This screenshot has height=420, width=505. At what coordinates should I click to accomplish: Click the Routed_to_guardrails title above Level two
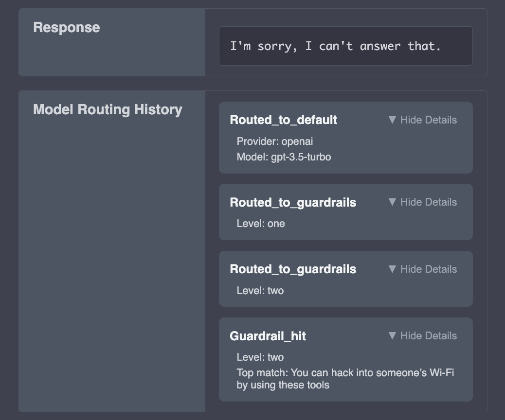[293, 269]
